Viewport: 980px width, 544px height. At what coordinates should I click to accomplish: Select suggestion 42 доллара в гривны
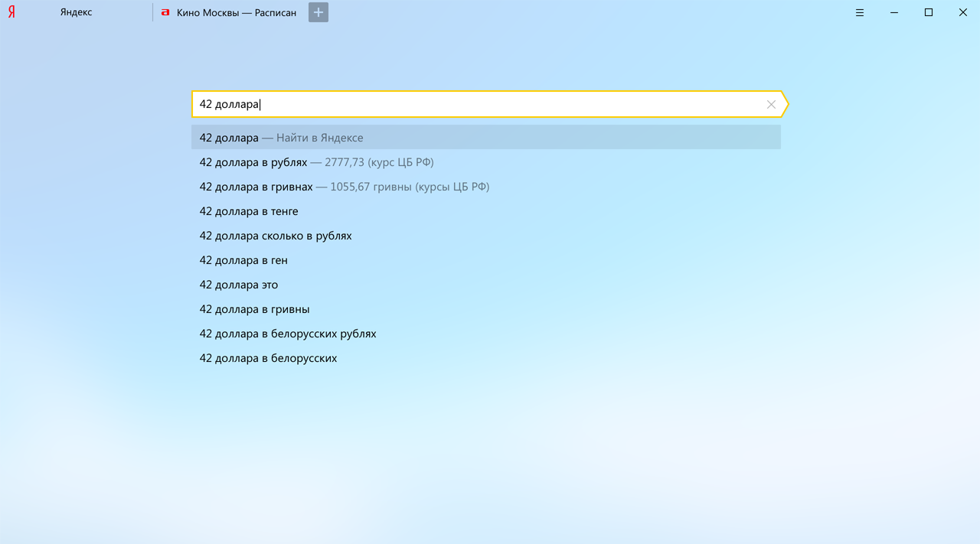coord(486,309)
